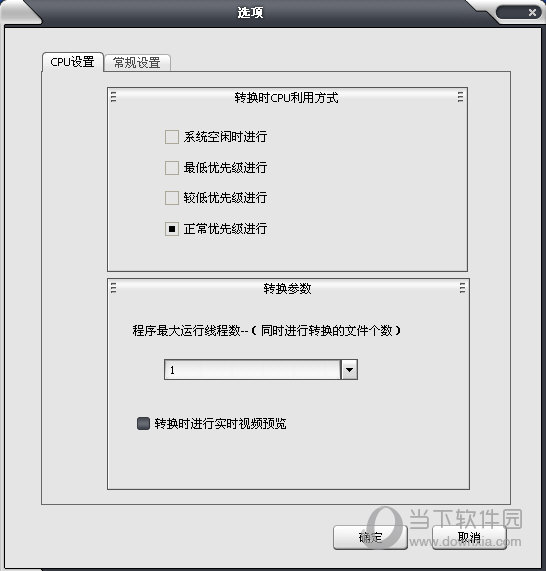Click left grip icon of 转换参数 panel
Viewport: 546px width, 571px height.
pos(113,288)
